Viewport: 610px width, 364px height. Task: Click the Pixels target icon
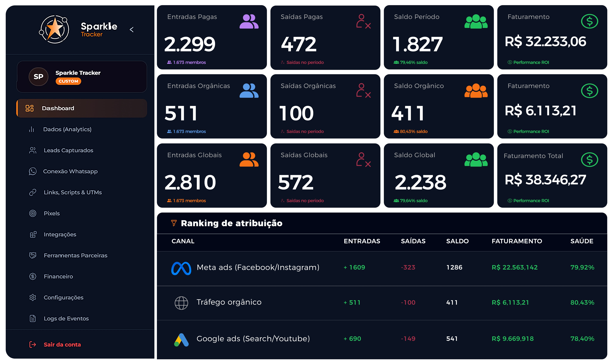click(x=32, y=213)
